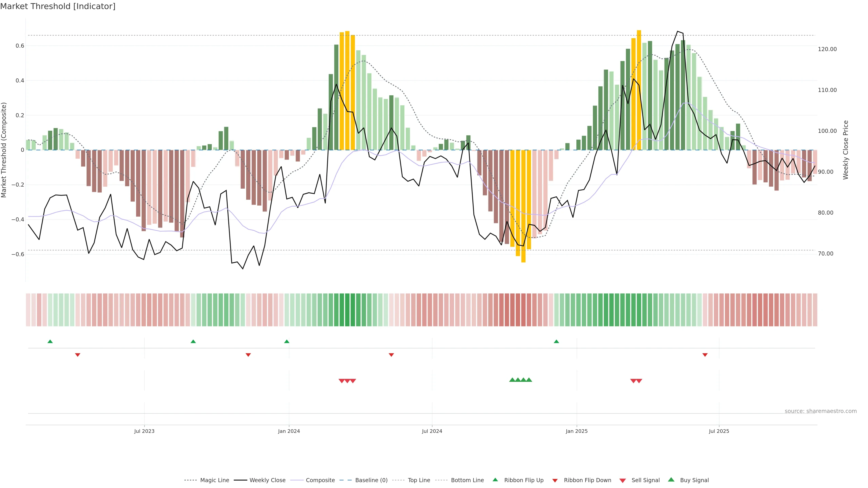The width and height of the screenshot is (868, 488).
Task: Hide the Top Line series via legend
Action: pyautogui.click(x=419, y=480)
